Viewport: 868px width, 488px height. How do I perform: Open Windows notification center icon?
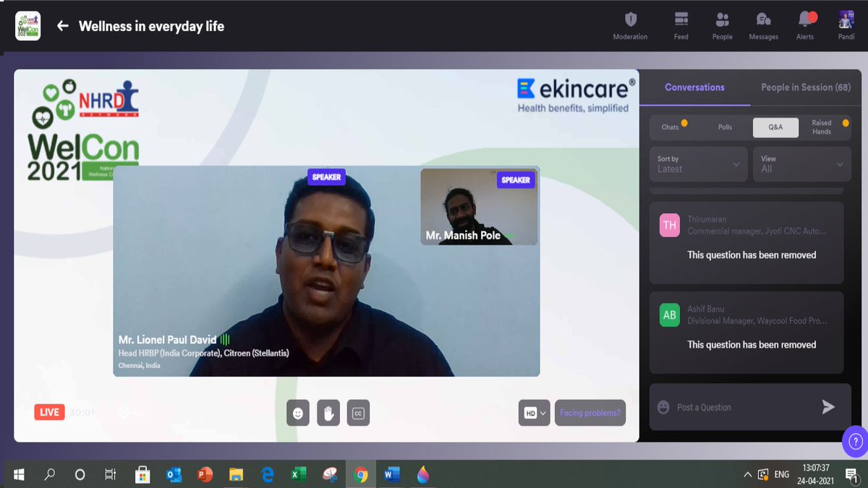pyautogui.click(x=851, y=474)
